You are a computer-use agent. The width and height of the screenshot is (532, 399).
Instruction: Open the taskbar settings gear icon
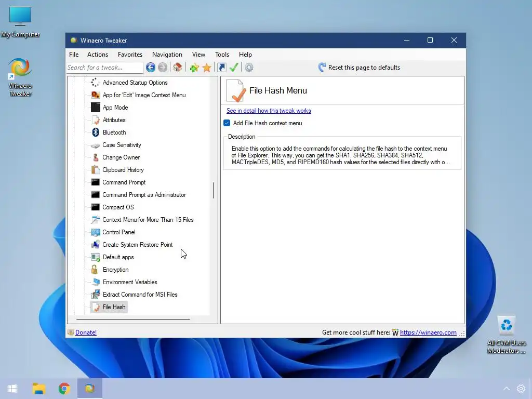[x=521, y=389]
